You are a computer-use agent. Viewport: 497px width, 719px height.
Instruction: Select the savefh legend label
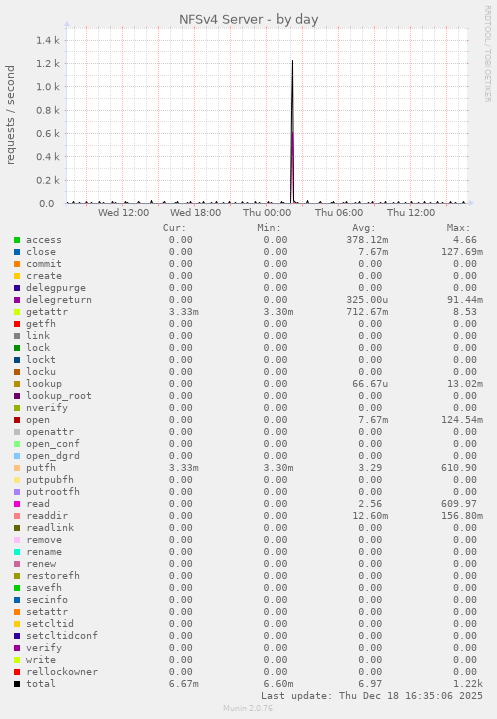tap(44, 588)
